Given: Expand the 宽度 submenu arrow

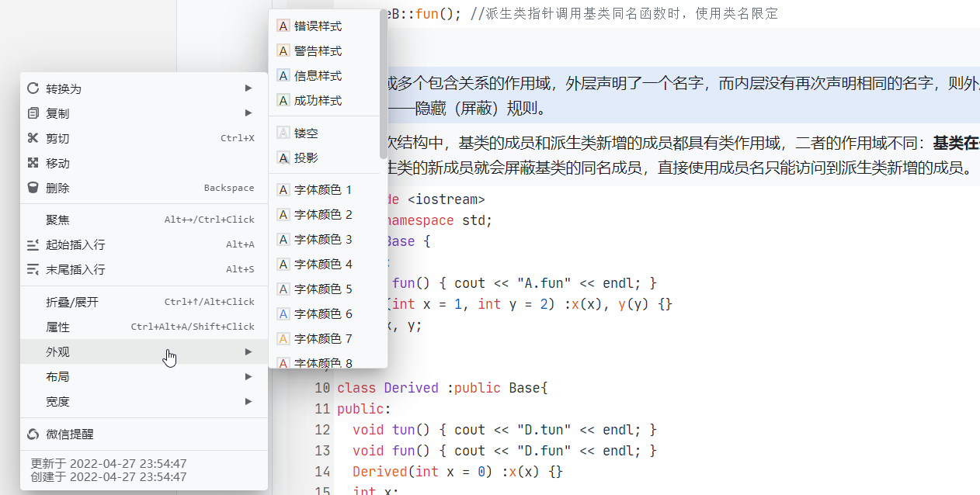Looking at the screenshot, I should pos(248,401).
